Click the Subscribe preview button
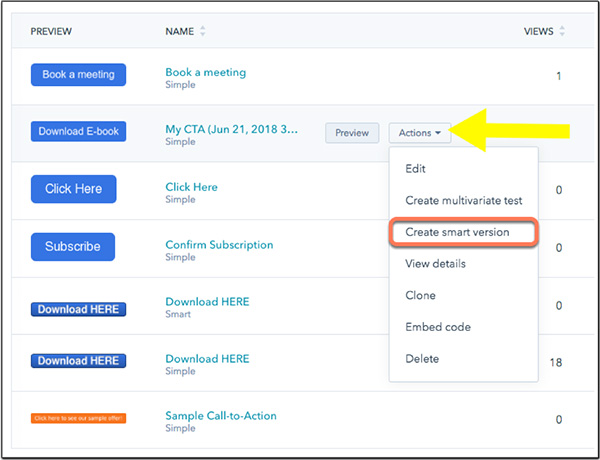Image resolution: width=600 pixels, height=460 pixels. pyautogui.click(x=73, y=247)
